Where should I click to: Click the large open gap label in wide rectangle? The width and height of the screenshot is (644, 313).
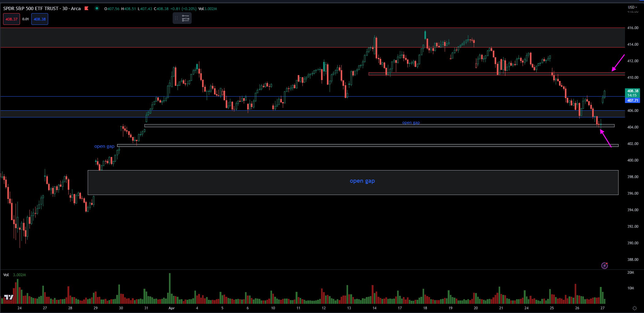pyautogui.click(x=362, y=181)
